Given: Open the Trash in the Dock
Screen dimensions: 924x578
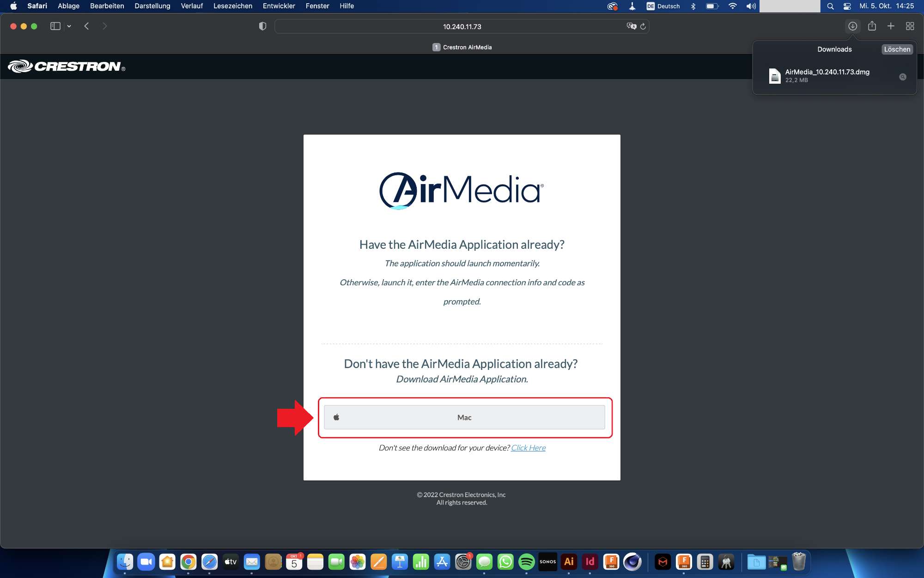Looking at the screenshot, I should pos(799,562).
